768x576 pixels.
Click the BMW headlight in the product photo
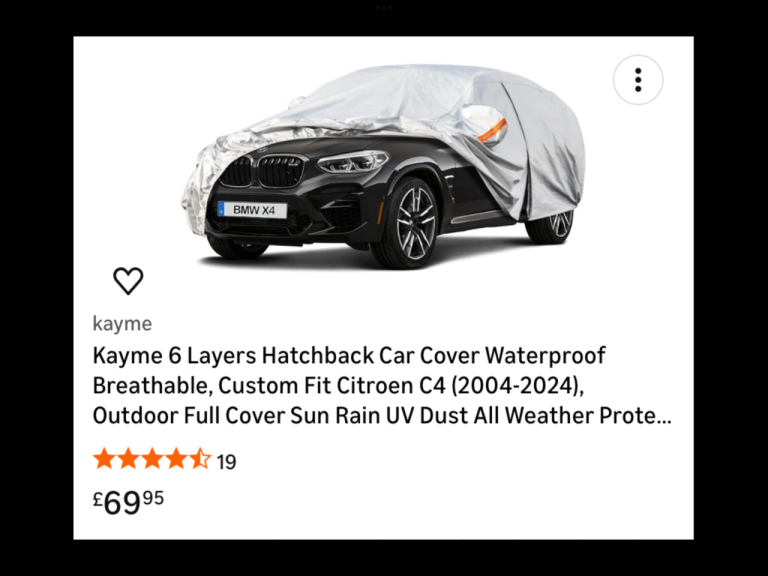click(353, 161)
